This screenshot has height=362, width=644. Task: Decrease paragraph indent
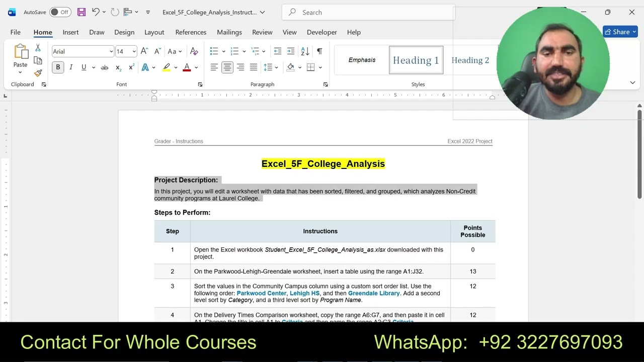pyautogui.click(x=278, y=51)
